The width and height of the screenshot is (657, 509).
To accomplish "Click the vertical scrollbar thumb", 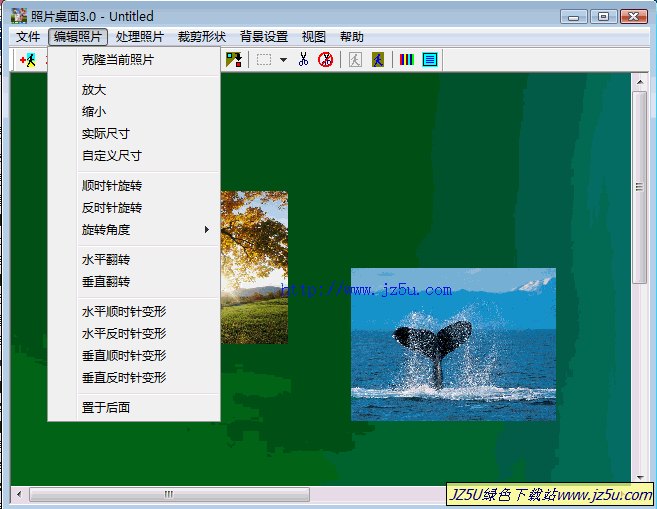I will (x=640, y=187).
